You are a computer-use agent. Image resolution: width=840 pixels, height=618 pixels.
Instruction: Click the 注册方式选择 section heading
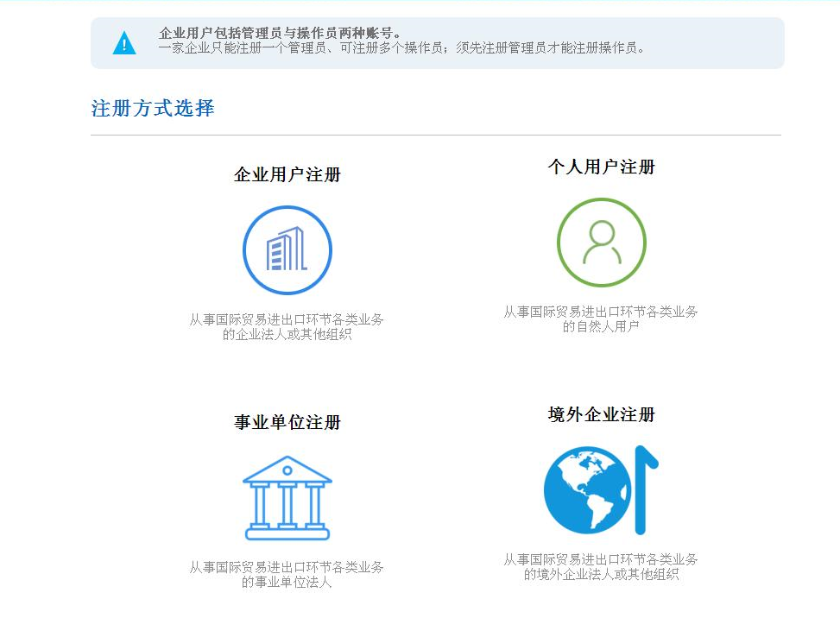(153, 109)
